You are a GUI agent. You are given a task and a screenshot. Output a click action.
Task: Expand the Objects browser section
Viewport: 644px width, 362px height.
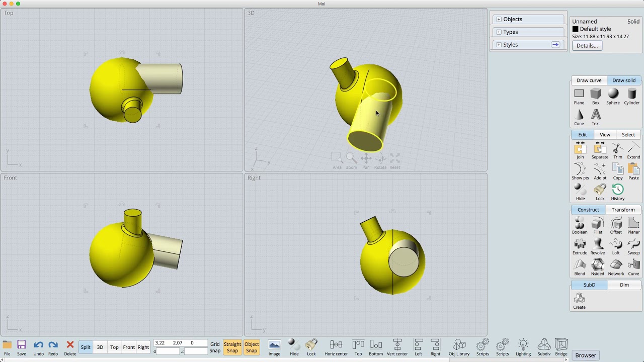click(x=528, y=19)
